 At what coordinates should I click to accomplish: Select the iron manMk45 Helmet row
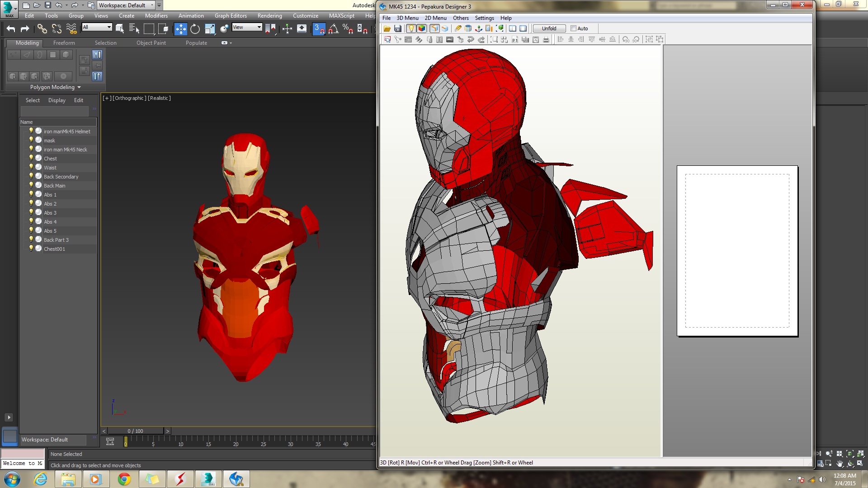(x=59, y=131)
